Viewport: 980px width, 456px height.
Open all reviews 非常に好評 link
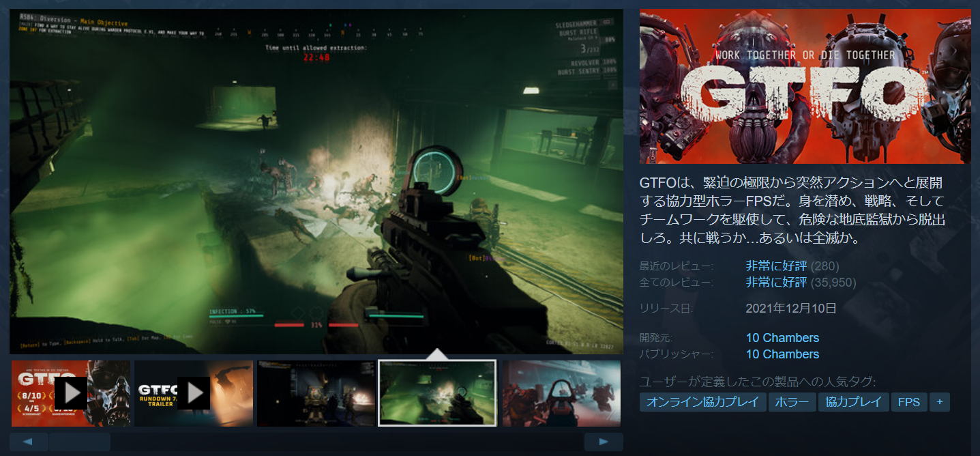776,282
